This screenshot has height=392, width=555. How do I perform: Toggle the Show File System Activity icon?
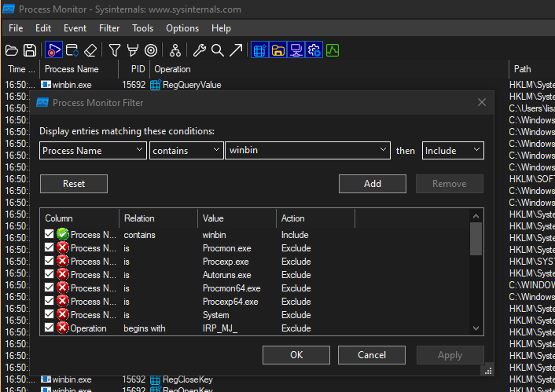click(278, 50)
